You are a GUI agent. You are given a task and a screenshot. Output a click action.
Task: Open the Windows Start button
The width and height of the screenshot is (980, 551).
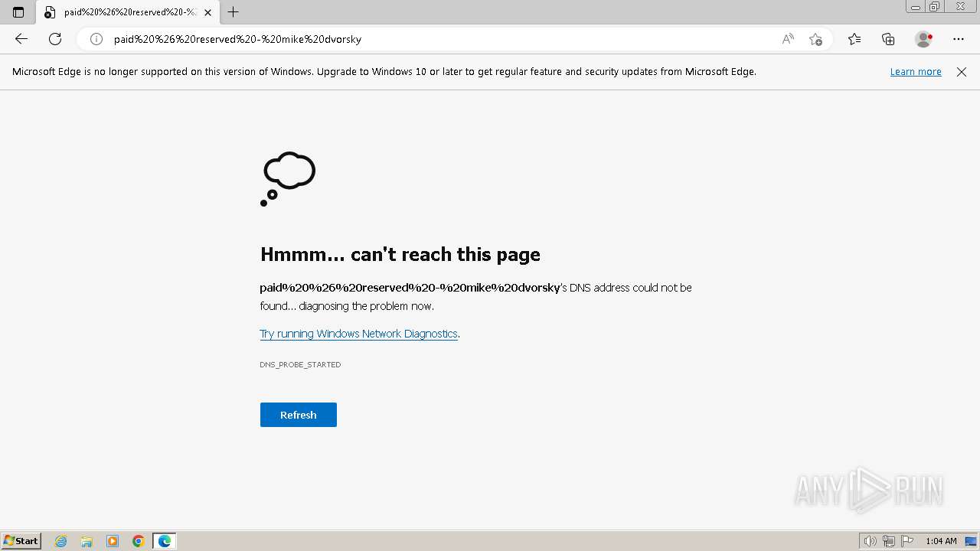tap(21, 541)
